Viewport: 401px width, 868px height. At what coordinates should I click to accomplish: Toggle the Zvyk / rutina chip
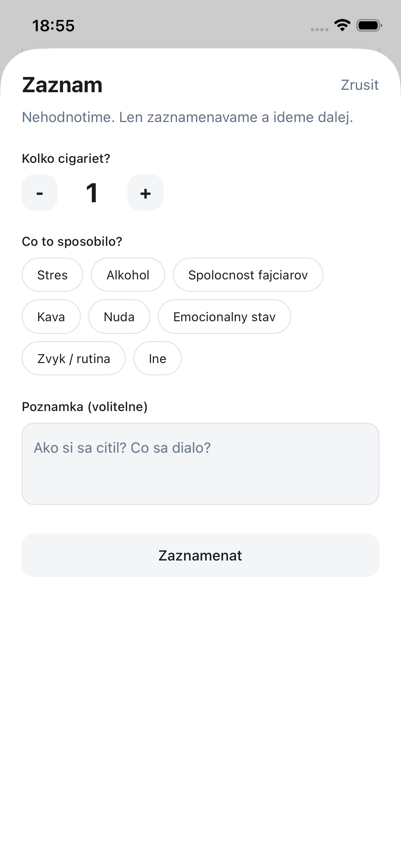pyautogui.click(x=74, y=359)
